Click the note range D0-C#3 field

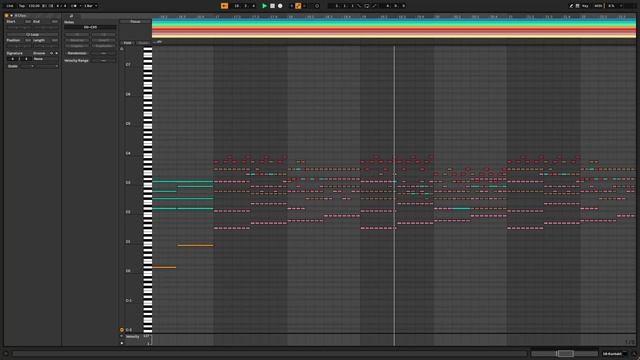(x=90, y=27)
